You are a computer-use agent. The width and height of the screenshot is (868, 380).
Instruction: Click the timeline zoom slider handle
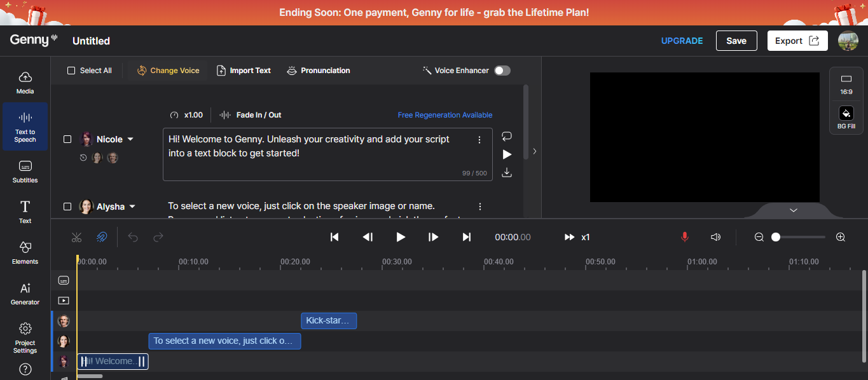point(775,237)
